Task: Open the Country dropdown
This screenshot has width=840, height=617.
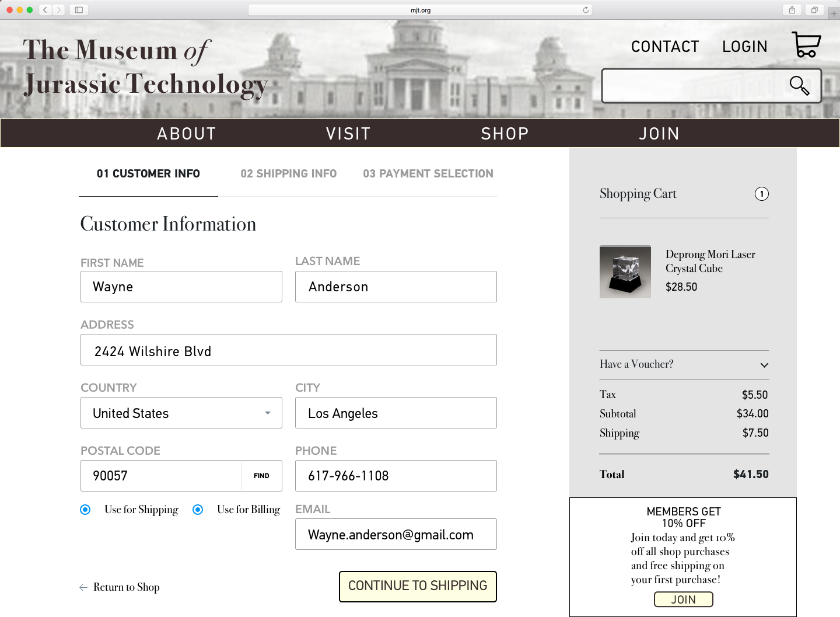Action: click(x=181, y=413)
